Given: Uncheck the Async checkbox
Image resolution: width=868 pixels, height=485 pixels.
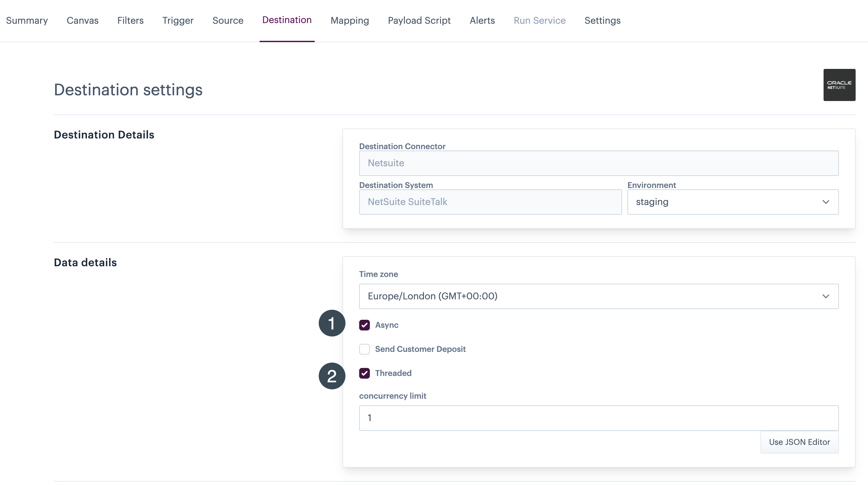Looking at the screenshot, I should [x=364, y=325].
